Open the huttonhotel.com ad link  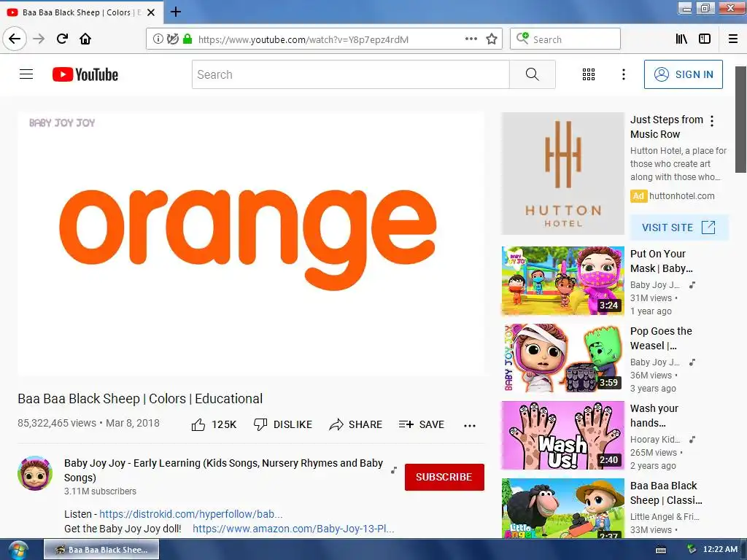click(x=682, y=195)
